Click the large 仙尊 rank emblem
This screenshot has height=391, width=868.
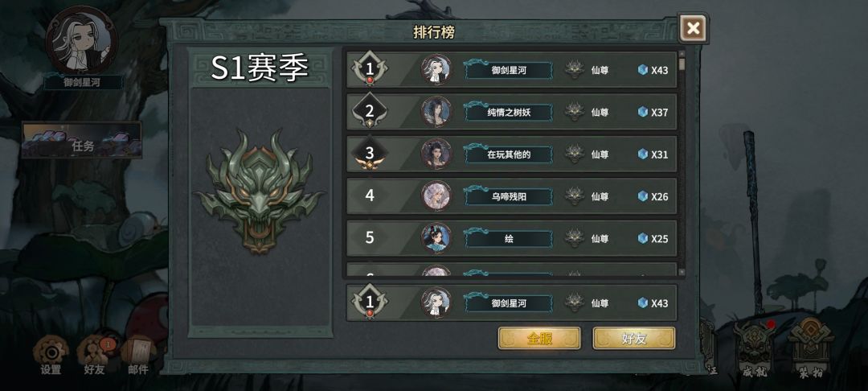(x=259, y=191)
